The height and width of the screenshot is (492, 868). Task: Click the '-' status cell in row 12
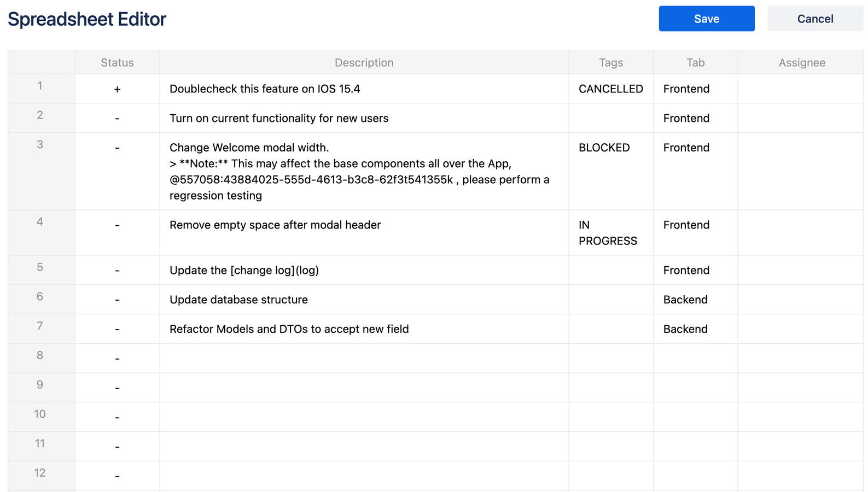pyautogui.click(x=117, y=476)
